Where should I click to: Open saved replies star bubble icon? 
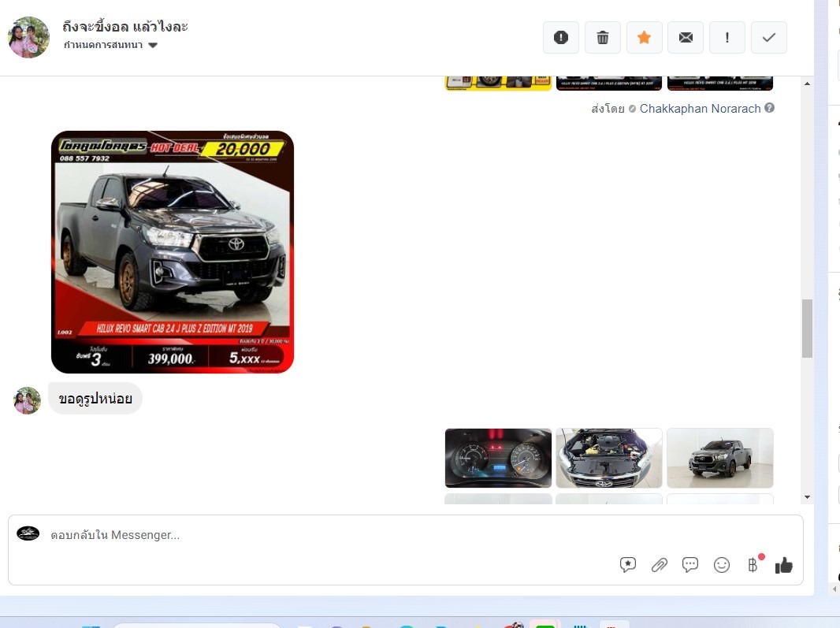point(628,565)
